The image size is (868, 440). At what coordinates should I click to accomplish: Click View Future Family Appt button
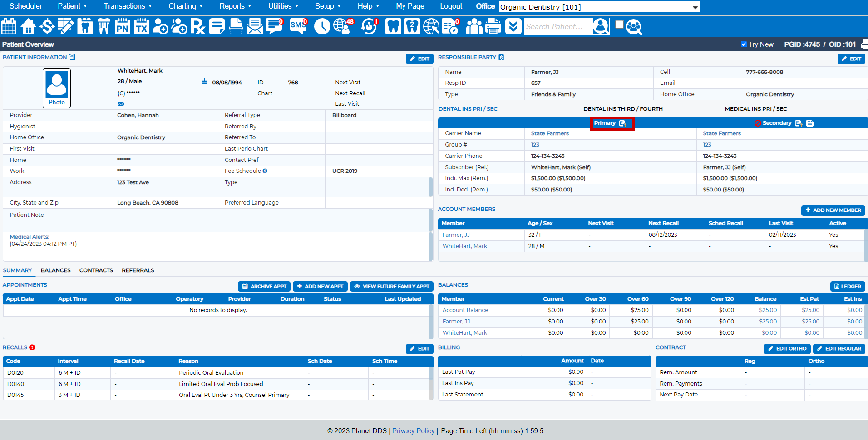click(392, 286)
